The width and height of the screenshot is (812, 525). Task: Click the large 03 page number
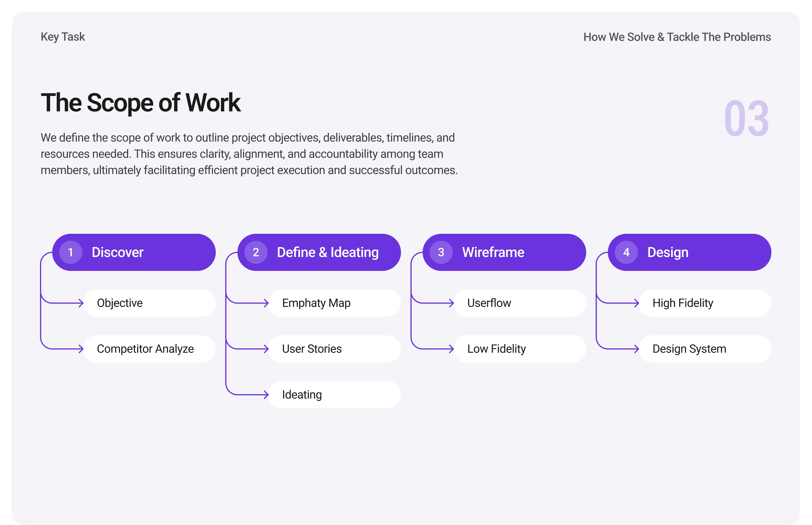coord(746,118)
